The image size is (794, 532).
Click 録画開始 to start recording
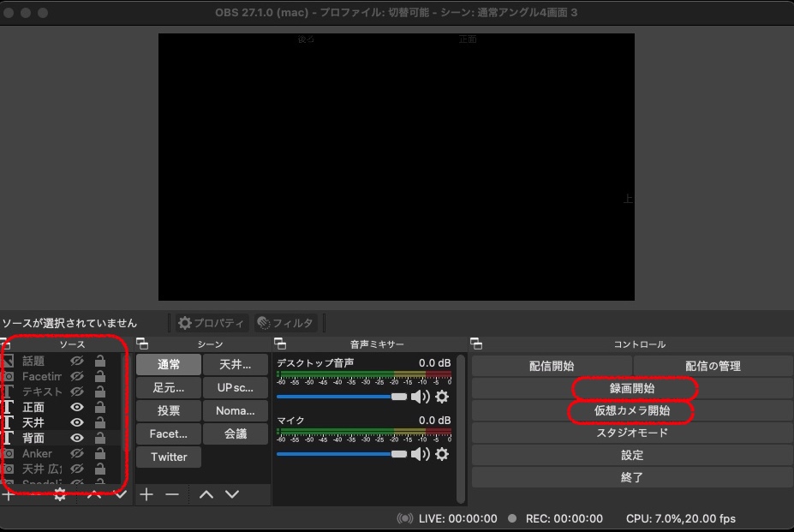pyautogui.click(x=632, y=388)
